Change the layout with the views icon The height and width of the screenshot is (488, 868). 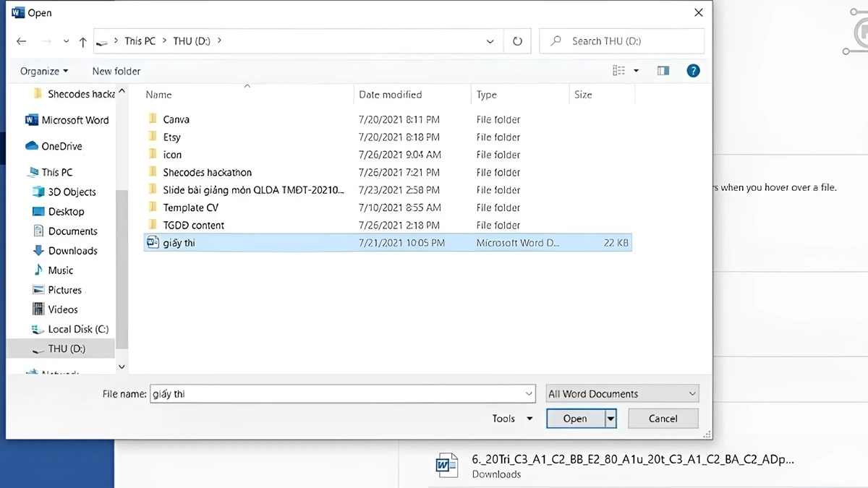[x=618, y=70]
